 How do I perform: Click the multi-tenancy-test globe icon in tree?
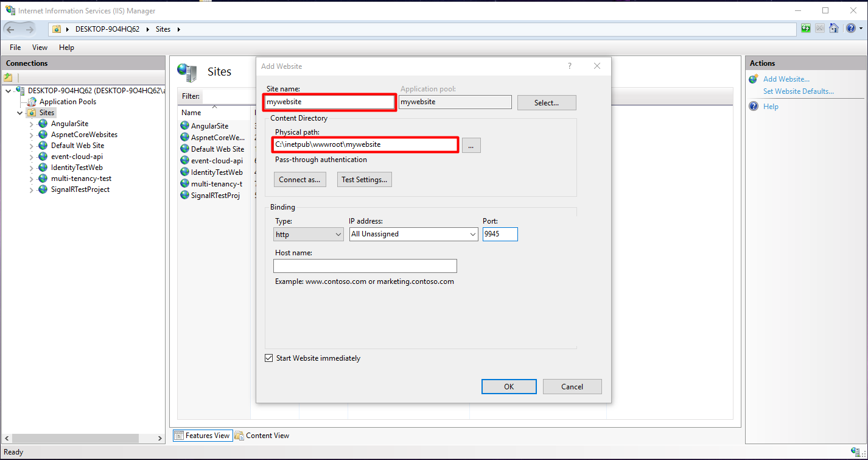pyautogui.click(x=43, y=179)
